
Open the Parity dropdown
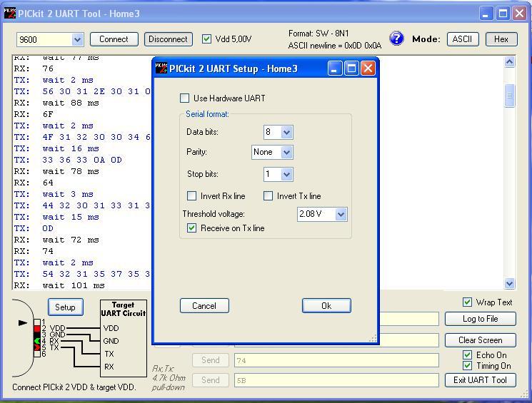point(286,152)
